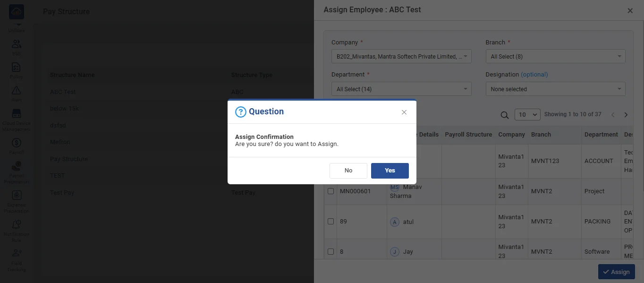Tick the checkbox for employee 8

pos(331,252)
